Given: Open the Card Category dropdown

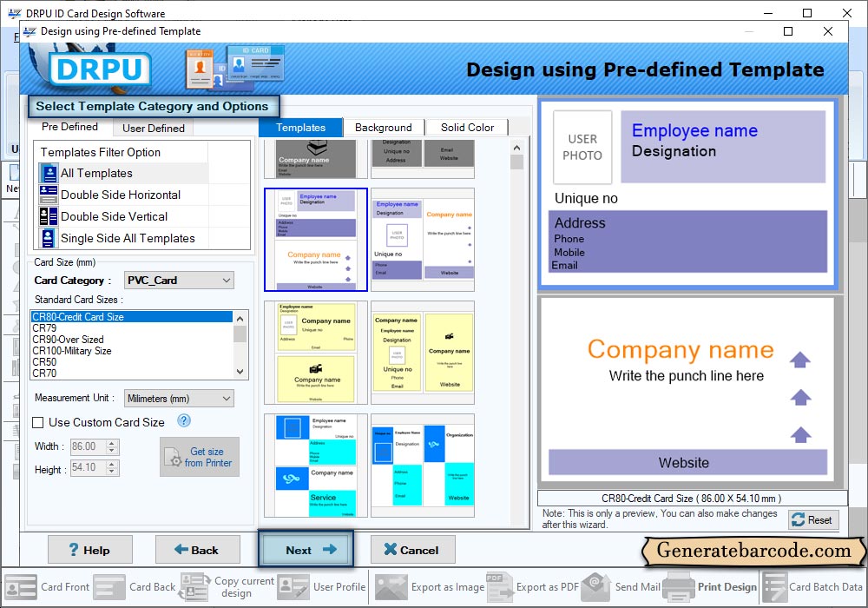Looking at the screenshot, I should pos(179,281).
